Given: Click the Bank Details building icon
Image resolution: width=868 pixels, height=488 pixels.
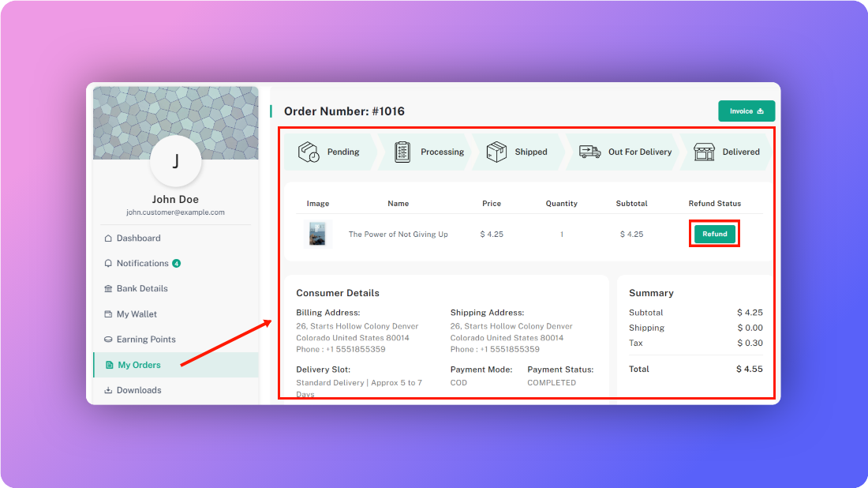Looking at the screenshot, I should [x=108, y=289].
